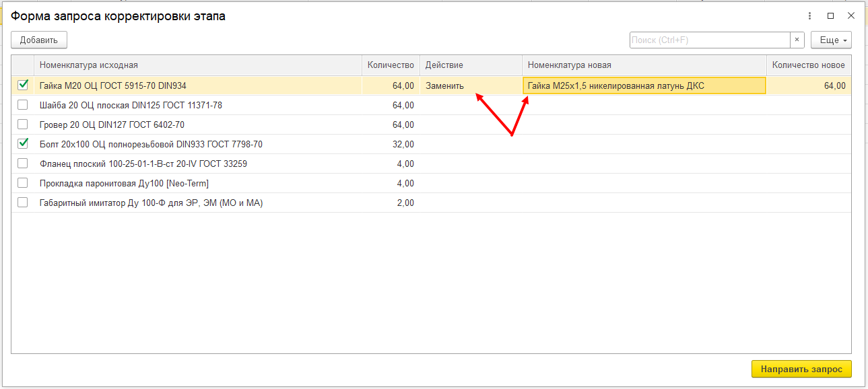Image resolution: width=868 pixels, height=389 pixels.
Task: Select the Шайба 20 ОЦ плоская DIN125 row
Action: coord(431,105)
